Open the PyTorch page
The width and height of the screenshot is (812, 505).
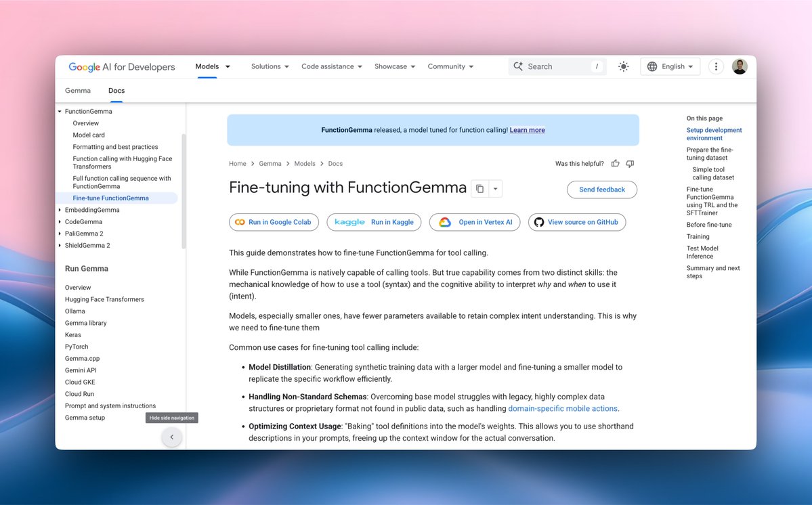coord(77,347)
